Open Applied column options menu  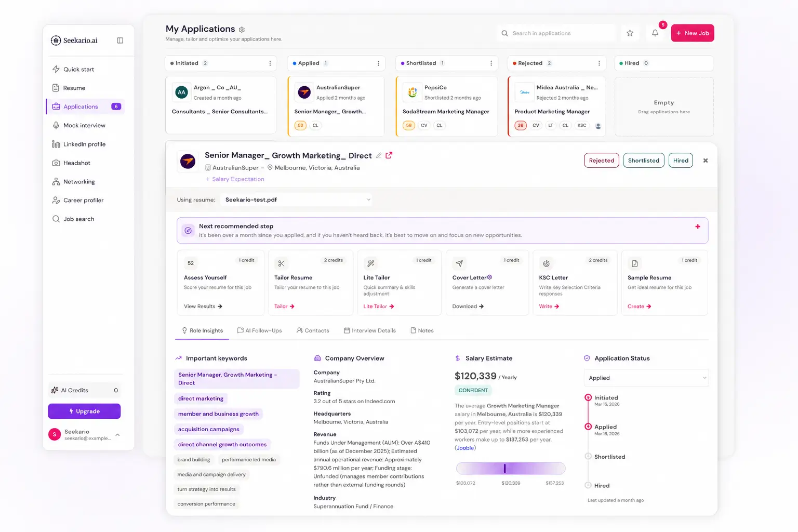[x=378, y=63]
